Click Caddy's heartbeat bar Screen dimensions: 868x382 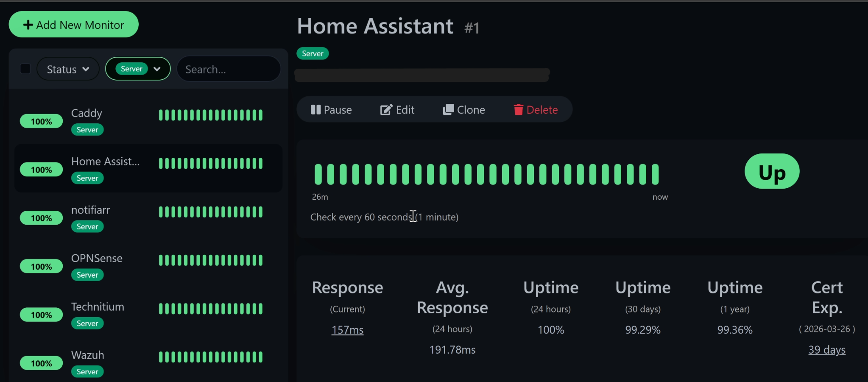(211, 115)
